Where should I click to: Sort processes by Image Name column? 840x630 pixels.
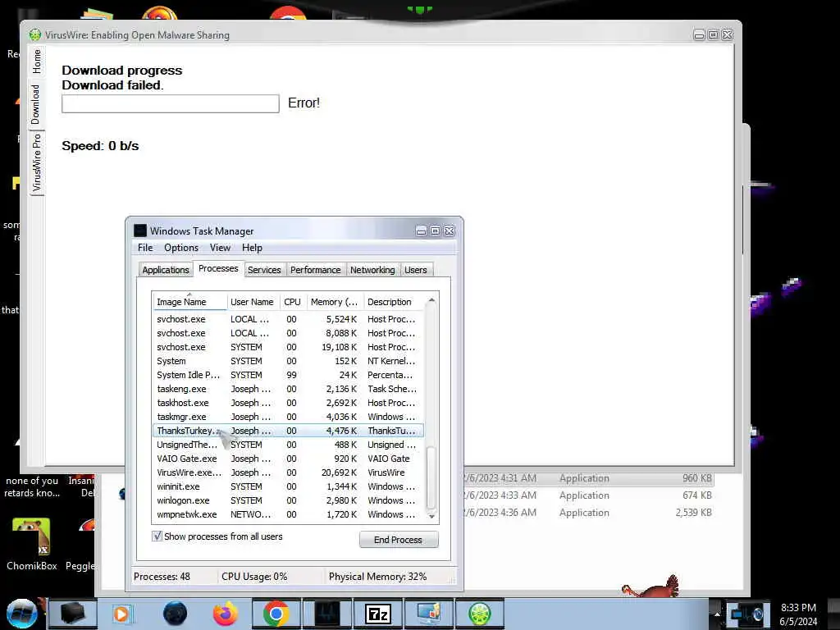tap(189, 302)
